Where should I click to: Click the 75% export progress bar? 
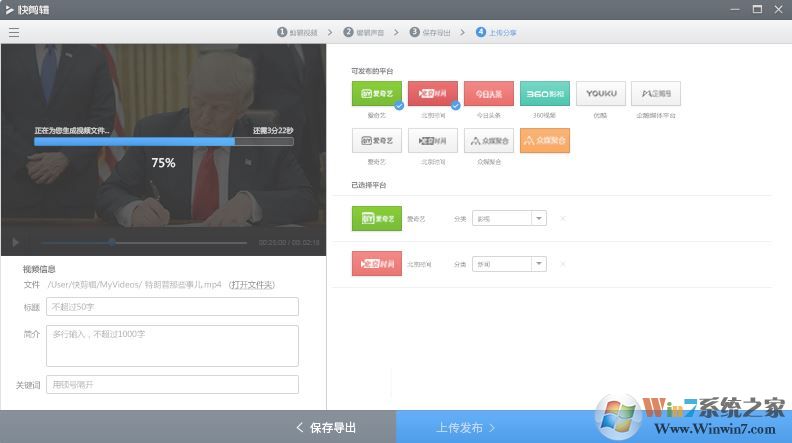click(x=164, y=142)
